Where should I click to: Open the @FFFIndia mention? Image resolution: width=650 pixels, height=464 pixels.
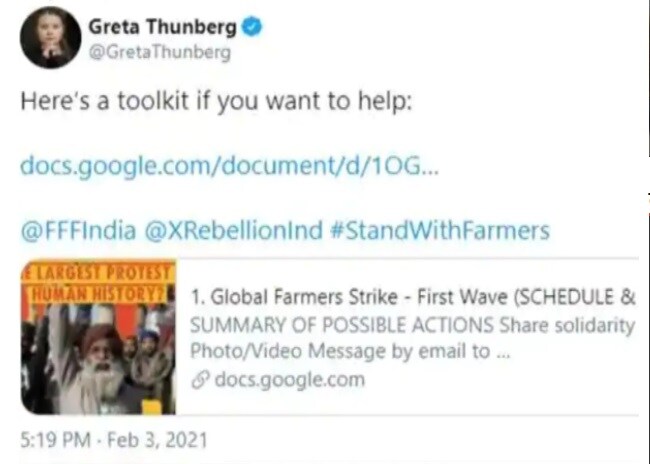[78, 231]
